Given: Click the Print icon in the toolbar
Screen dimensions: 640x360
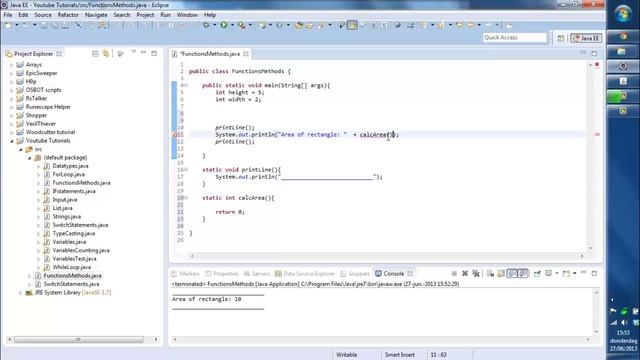Looking at the screenshot, I should point(65,25).
